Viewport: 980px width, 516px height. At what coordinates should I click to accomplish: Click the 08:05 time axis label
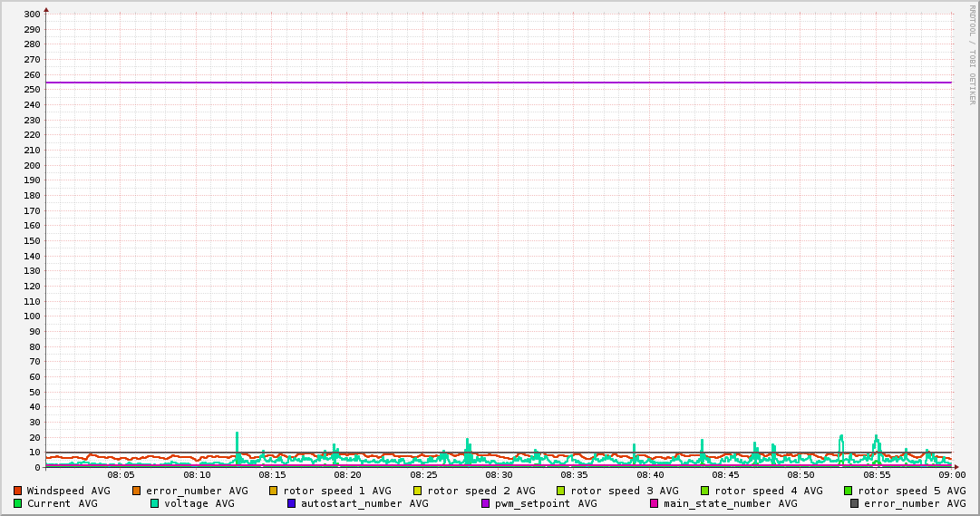coord(121,474)
